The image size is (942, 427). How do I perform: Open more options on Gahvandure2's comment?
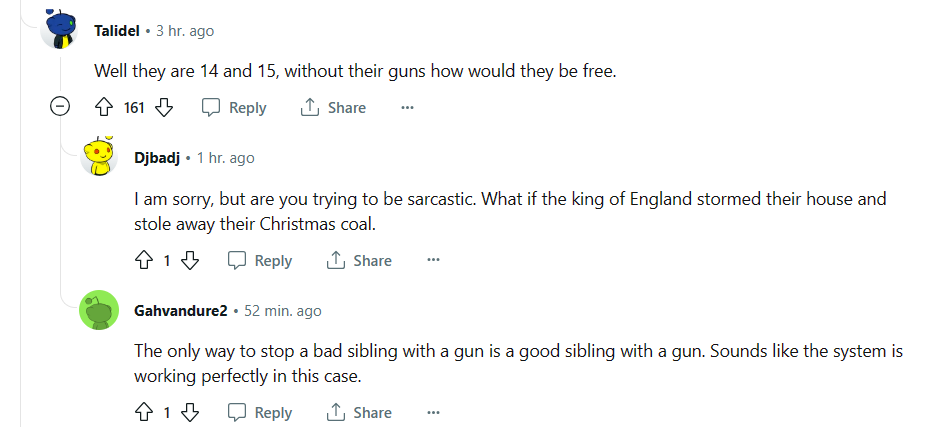(x=433, y=412)
